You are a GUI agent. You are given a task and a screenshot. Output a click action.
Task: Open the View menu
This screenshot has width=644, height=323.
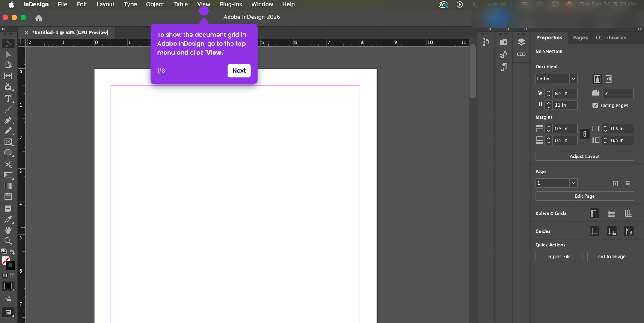(204, 4)
